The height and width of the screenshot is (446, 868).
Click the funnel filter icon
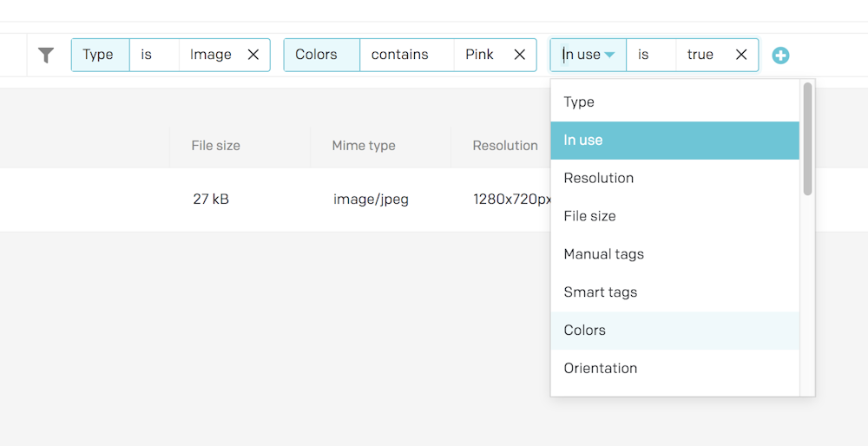[46, 55]
